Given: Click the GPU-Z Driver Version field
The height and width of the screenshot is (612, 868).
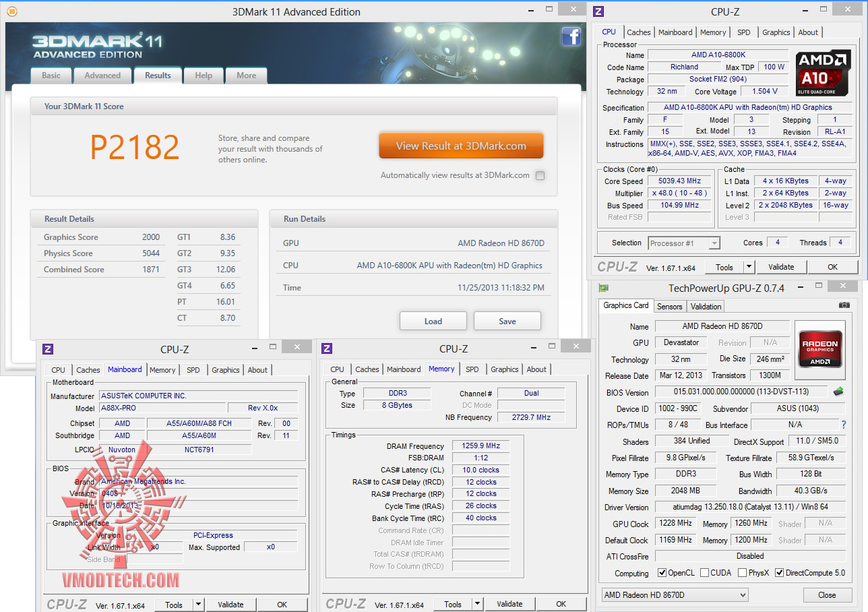Looking at the screenshot, I should [x=750, y=507].
